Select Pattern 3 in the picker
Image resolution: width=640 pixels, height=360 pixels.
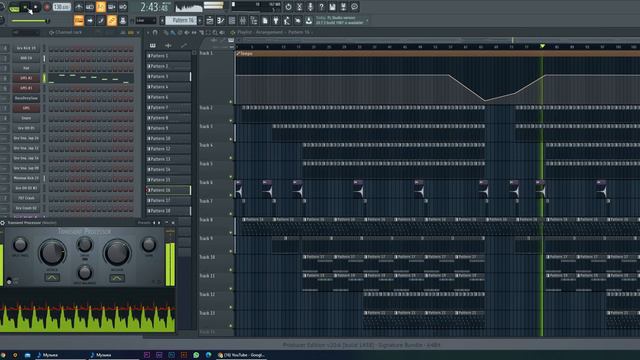click(168, 76)
